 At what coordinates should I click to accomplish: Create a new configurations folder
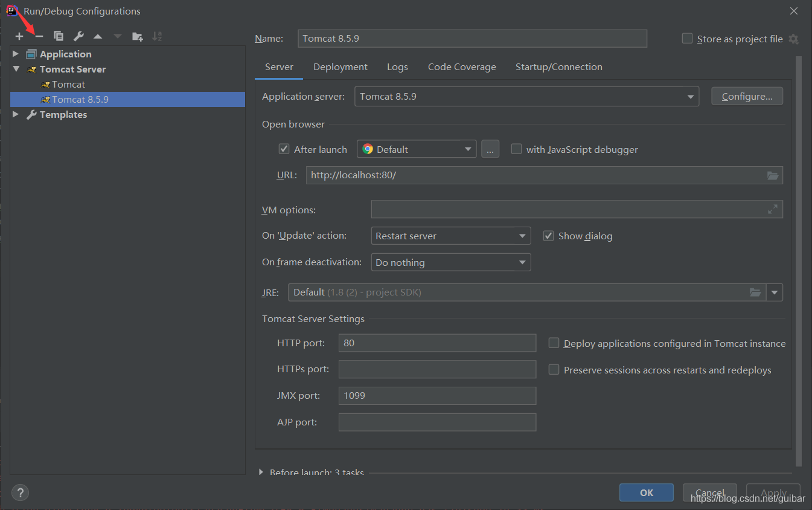click(x=138, y=37)
